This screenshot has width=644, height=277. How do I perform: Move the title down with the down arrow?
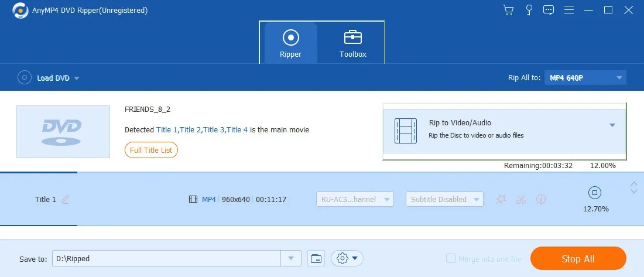pyautogui.click(x=633, y=192)
